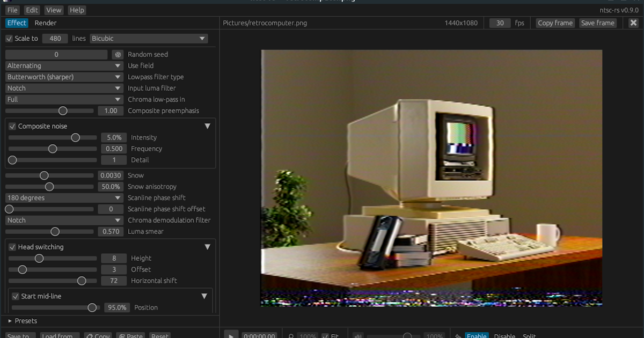Click the Scanline phase shift offset slider
This screenshot has height=338, width=644.
(x=49, y=209)
